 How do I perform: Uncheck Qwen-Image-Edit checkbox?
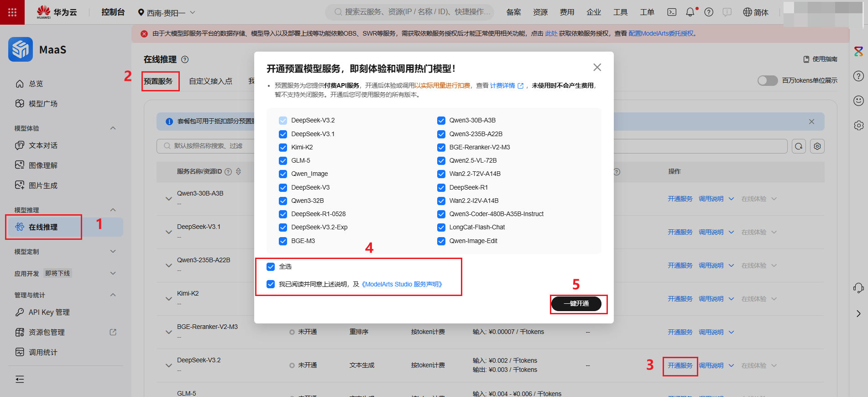pyautogui.click(x=441, y=241)
